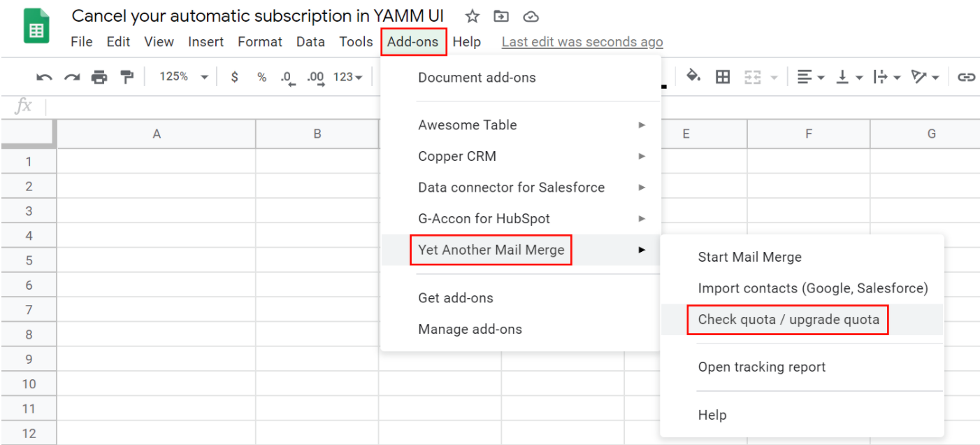
Task: Insert a link using chain icon
Action: (x=966, y=77)
